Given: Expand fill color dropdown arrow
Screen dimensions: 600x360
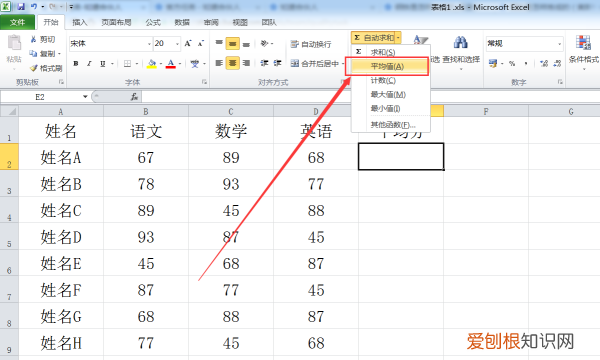Looking at the screenshot, I should 161,64.
